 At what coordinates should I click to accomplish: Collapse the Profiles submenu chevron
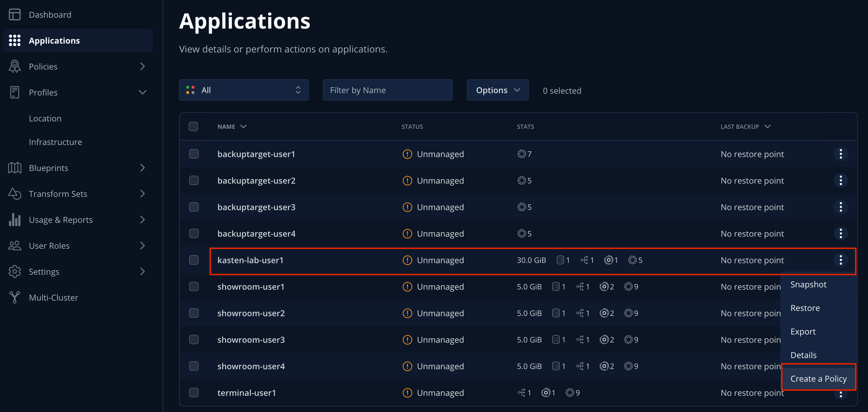143,92
